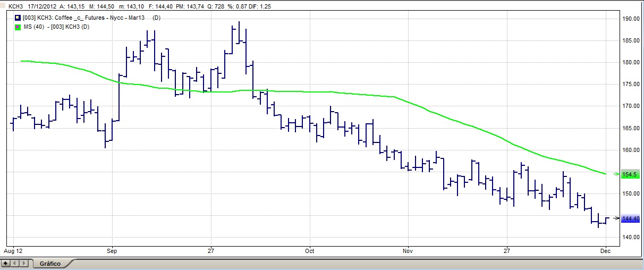Click the Sep label on the time axis

(x=112, y=250)
